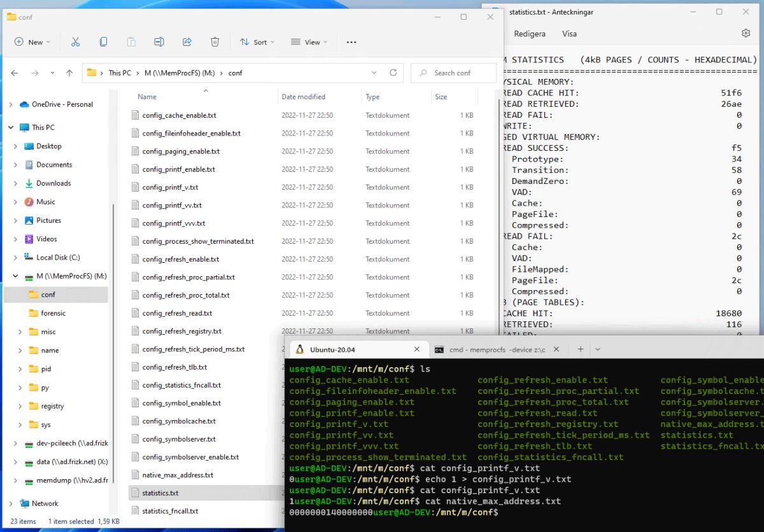
Task: Click the Copy icon in Explorer toolbar
Action: click(x=103, y=42)
